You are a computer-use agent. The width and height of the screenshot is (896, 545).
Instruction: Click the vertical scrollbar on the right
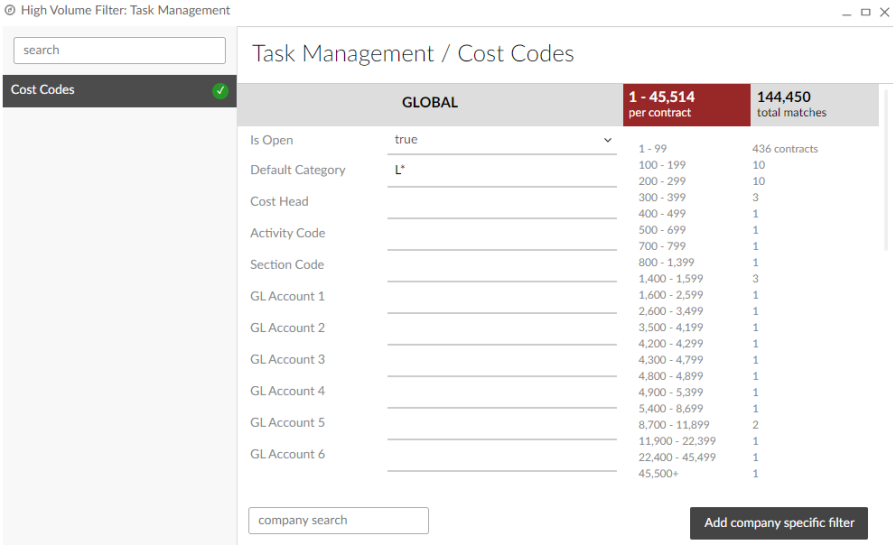887,170
